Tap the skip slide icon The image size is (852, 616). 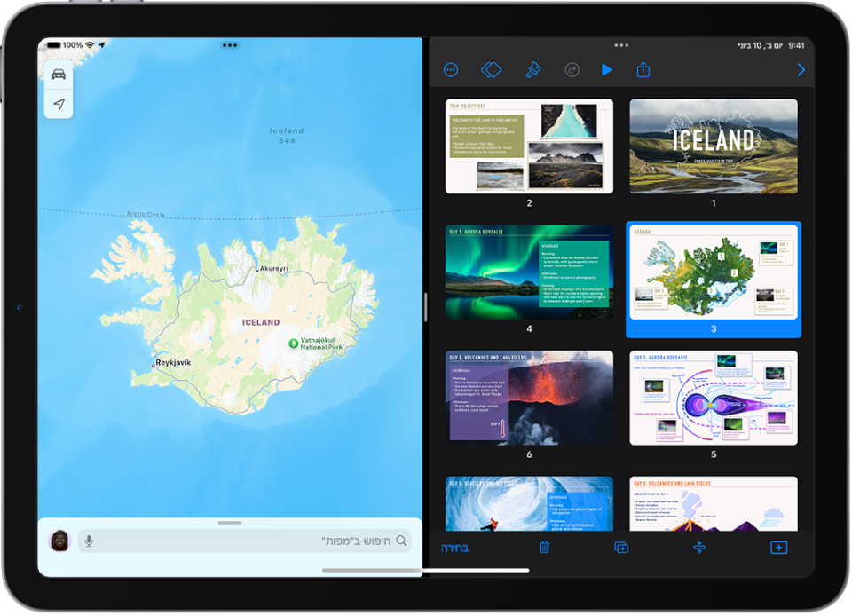tap(700, 547)
